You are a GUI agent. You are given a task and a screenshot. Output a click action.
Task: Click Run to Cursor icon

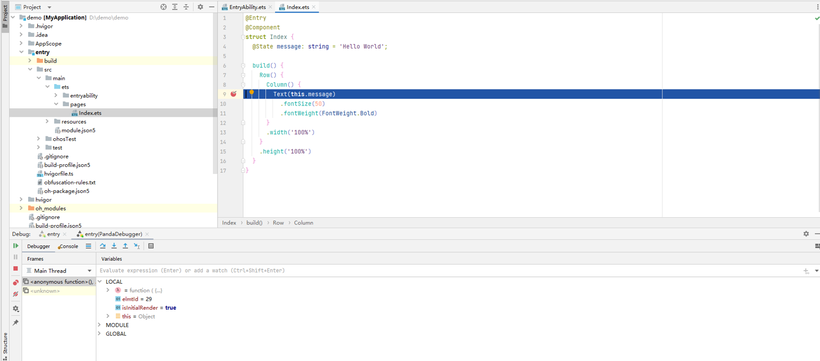[137, 246]
